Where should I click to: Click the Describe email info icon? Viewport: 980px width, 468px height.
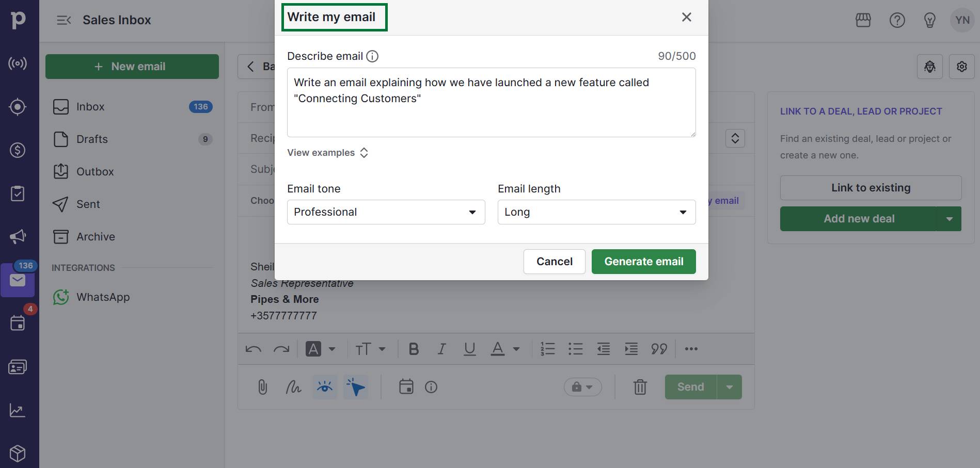372,56
